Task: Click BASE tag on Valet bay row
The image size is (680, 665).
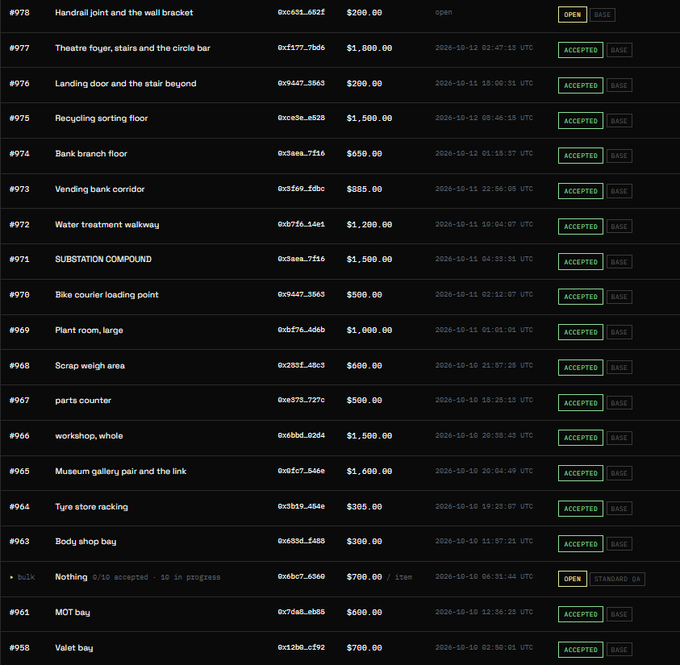Action: [619, 650]
